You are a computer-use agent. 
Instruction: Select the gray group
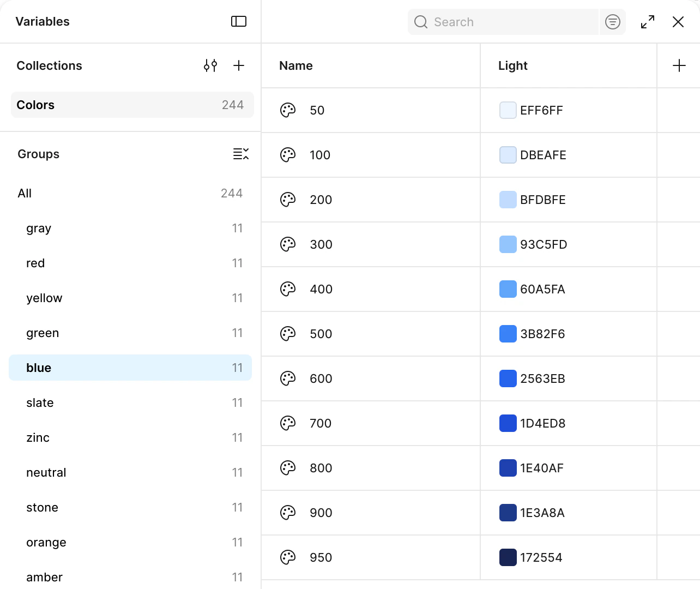(x=130, y=228)
